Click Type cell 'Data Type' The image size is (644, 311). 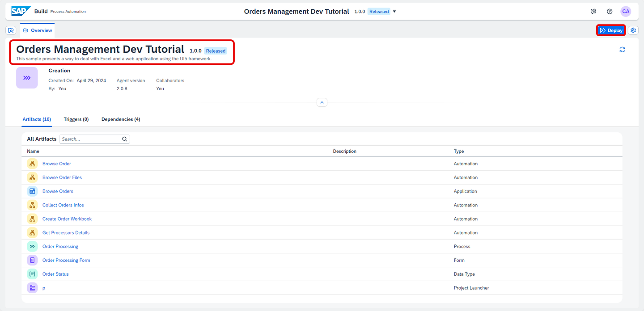[x=464, y=274]
